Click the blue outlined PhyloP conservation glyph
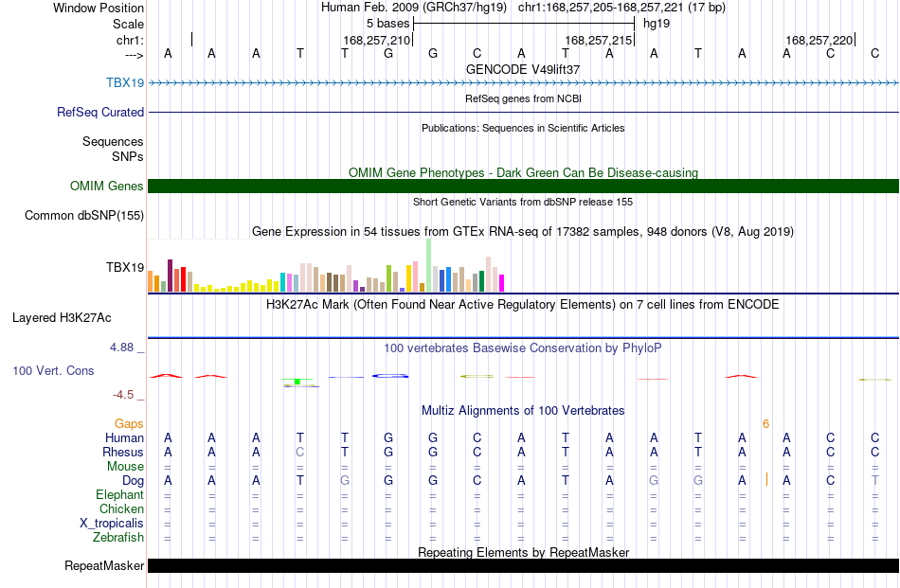This screenshot has height=588, width=900. [390, 376]
